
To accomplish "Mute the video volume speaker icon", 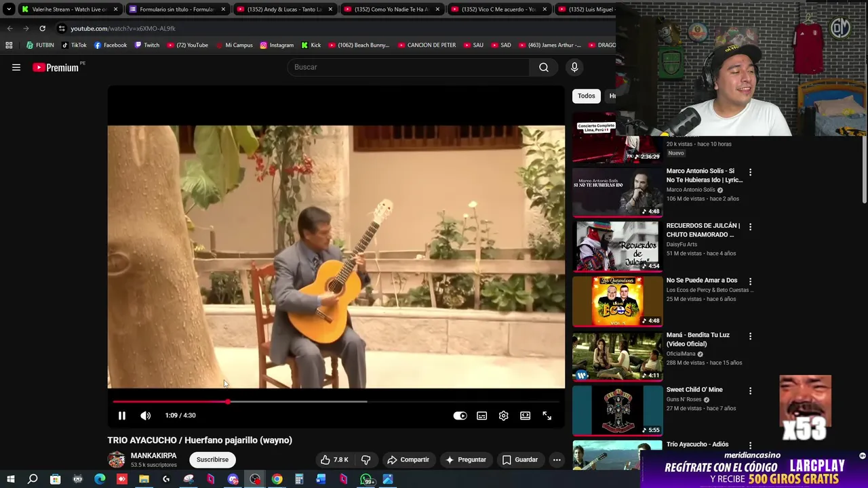I will click(145, 415).
